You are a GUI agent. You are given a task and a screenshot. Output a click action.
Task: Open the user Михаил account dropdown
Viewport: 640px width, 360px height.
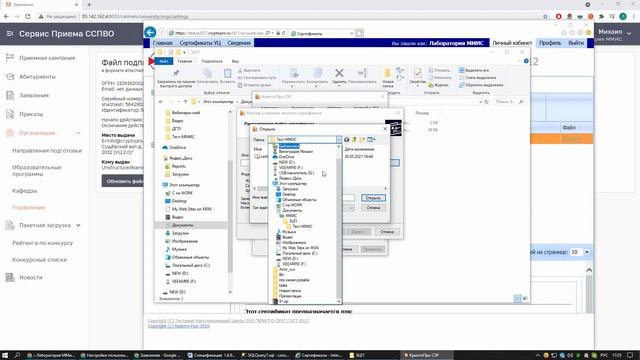point(629,32)
